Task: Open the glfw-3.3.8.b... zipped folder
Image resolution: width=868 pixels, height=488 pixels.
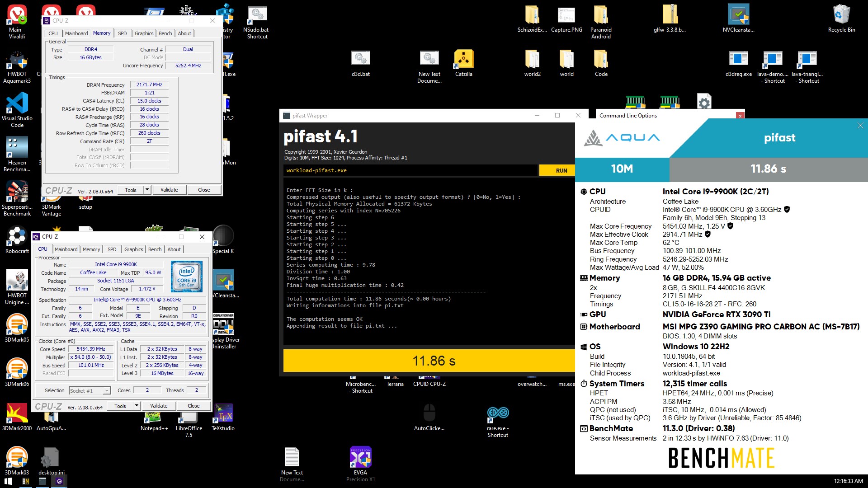Action: click(x=670, y=19)
